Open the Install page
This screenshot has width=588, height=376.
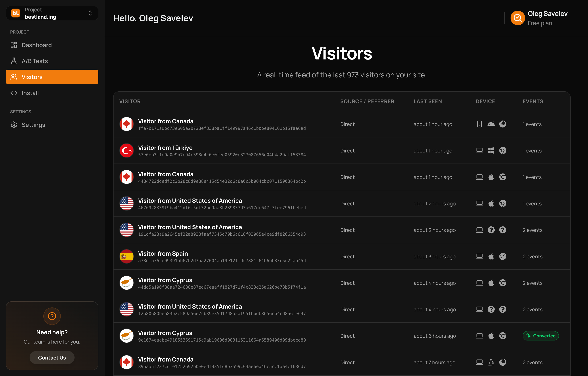30,93
